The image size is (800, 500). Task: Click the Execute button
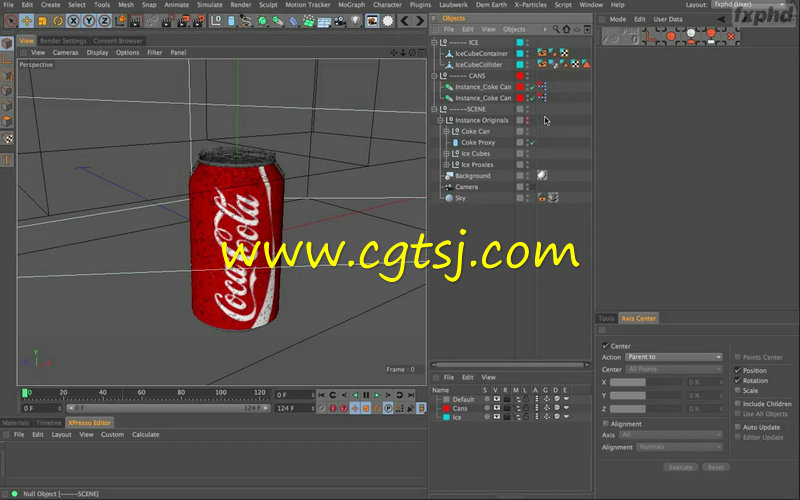coord(681,467)
